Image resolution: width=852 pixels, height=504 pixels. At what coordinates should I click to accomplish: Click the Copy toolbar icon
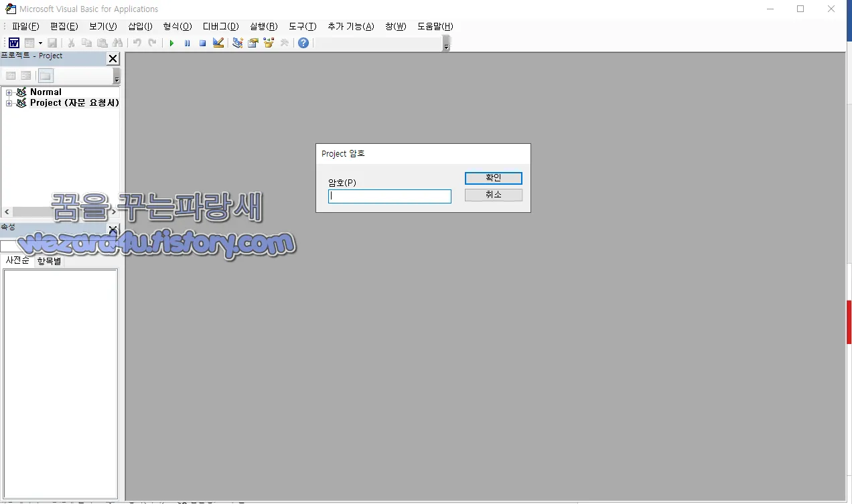[86, 43]
